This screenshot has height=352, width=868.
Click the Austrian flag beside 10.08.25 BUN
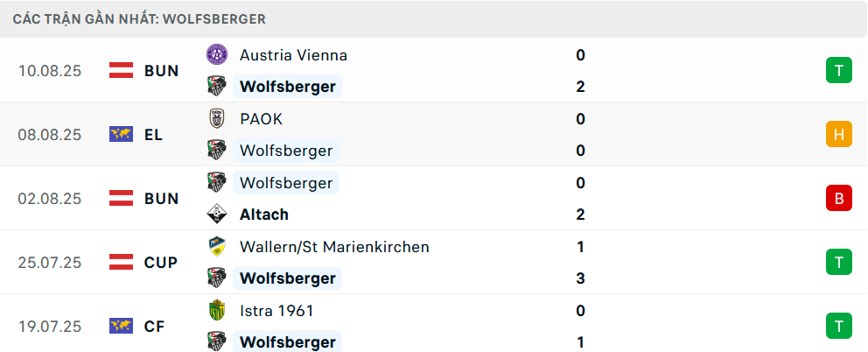(x=121, y=71)
